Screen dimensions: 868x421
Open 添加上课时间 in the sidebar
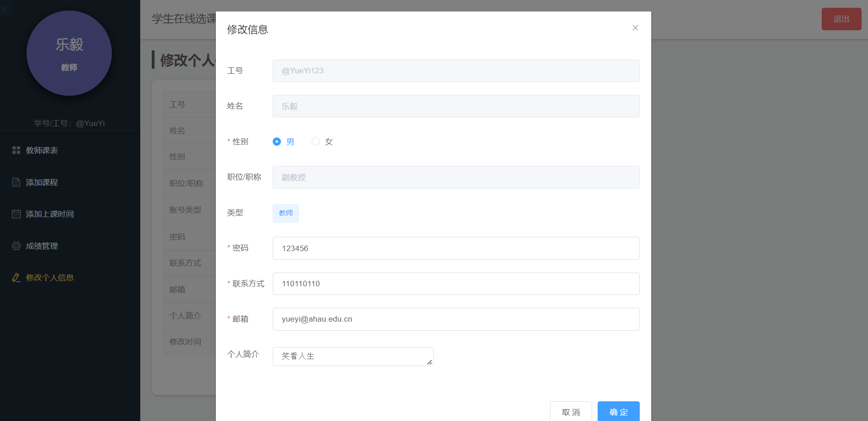[70, 214]
